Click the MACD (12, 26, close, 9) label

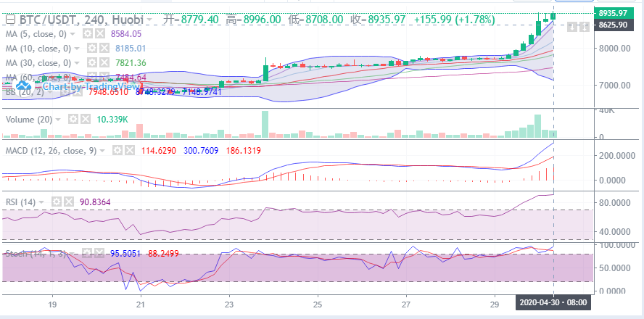coord(51,151)
